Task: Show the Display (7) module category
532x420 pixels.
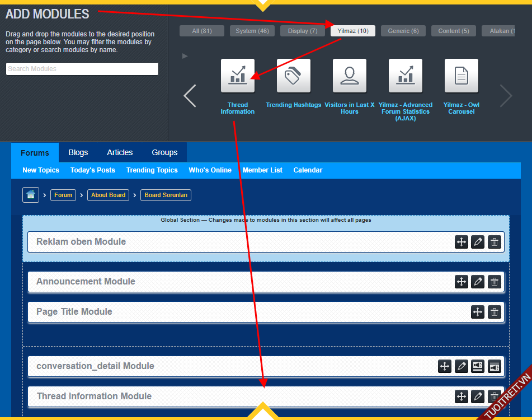Action: 302,31
